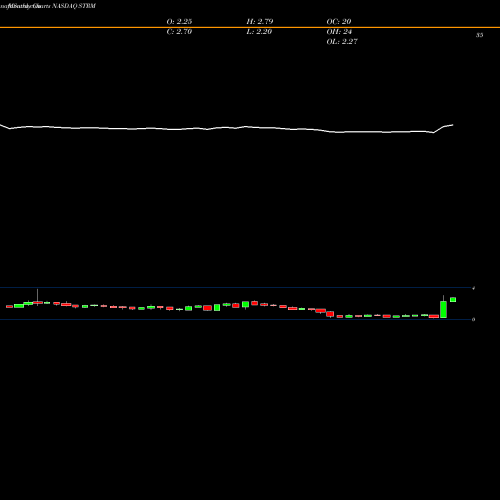Screen dimensions: 500x500
Task: Click the OC: 20 reading
Action: point(339,22)
